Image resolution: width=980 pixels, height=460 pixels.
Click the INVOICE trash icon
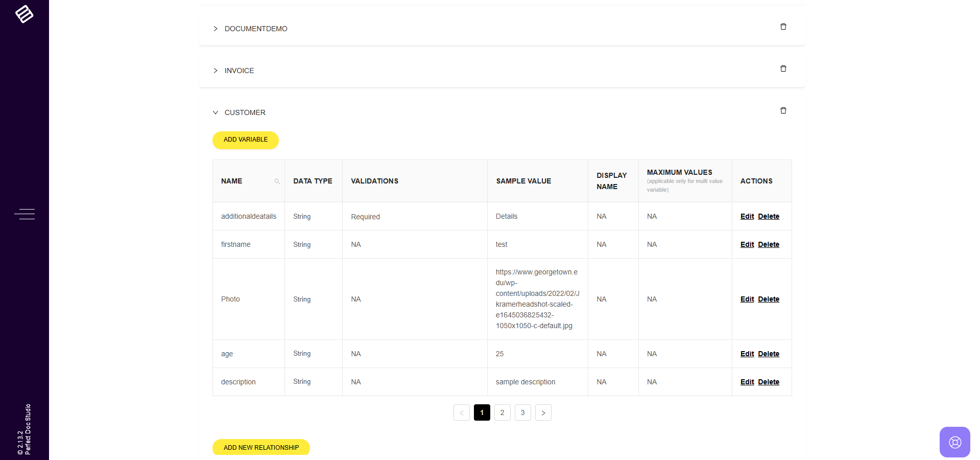[783, 69]
